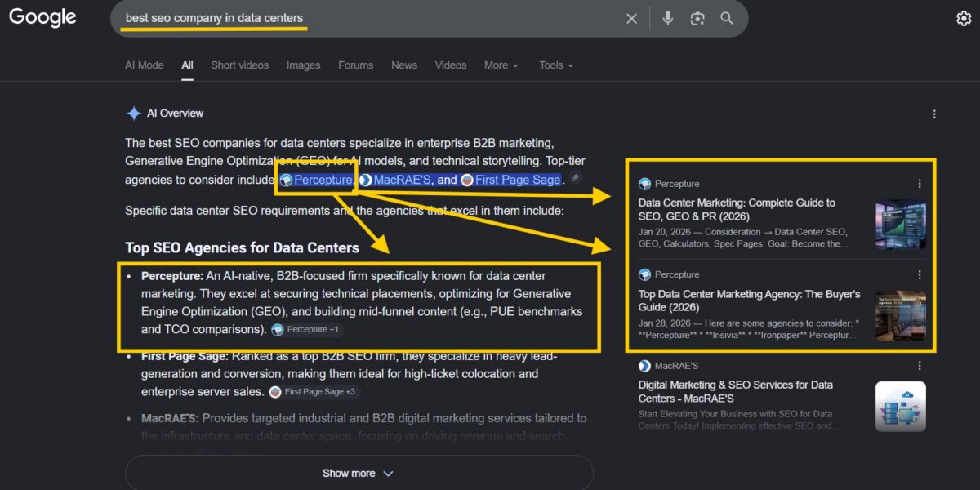Open three-dot menu of MacRAE'S card
980x490 pixels.
coord(920,366)
